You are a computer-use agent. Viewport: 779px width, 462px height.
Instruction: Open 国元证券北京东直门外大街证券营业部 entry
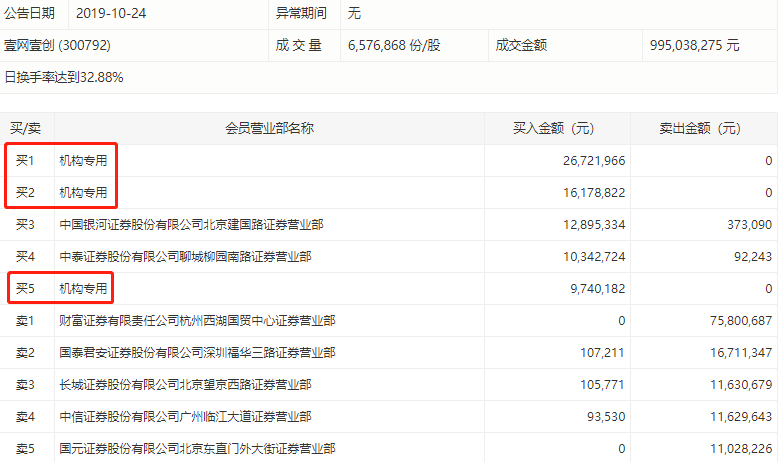tap(197, 449)
